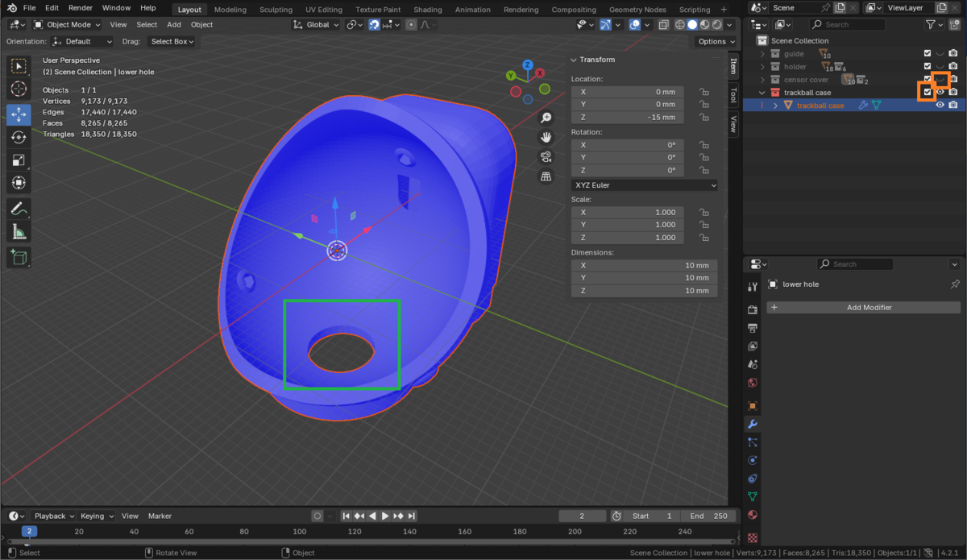Screen dimensions: 967x560
Task: Select rendered viewport shading
Action: click(x=719, y=24)
